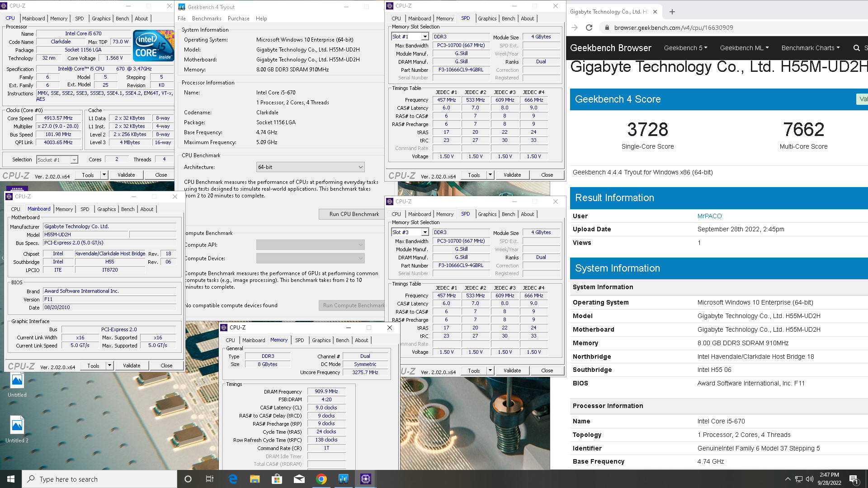
Task: Click the Close button in the Slot #1 CPU-Z window
Action: coord(547,175)
